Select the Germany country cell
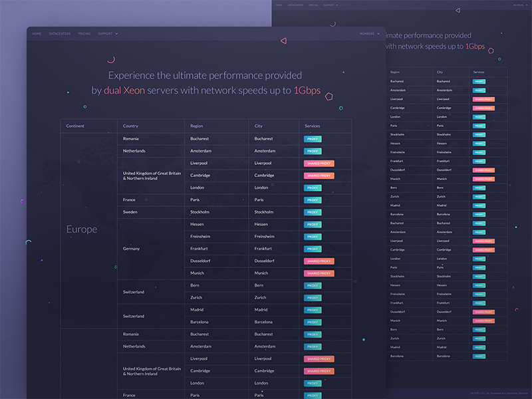 132,249
